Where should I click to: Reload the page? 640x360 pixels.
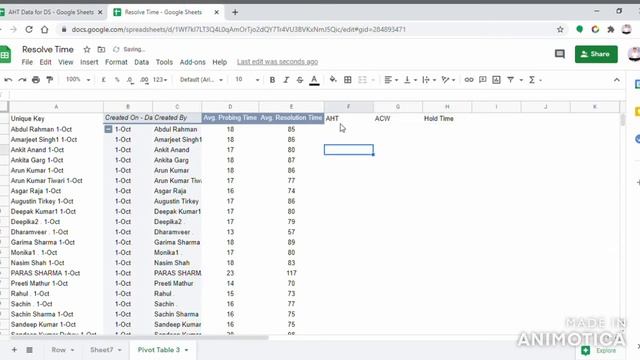pyautogui.click(x=29, y=29)
